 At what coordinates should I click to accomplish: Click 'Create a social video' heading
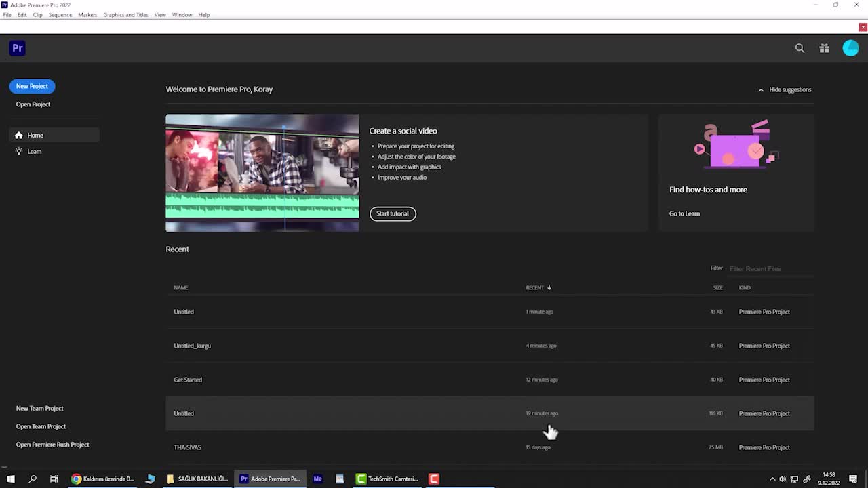[x=403, y=131]
